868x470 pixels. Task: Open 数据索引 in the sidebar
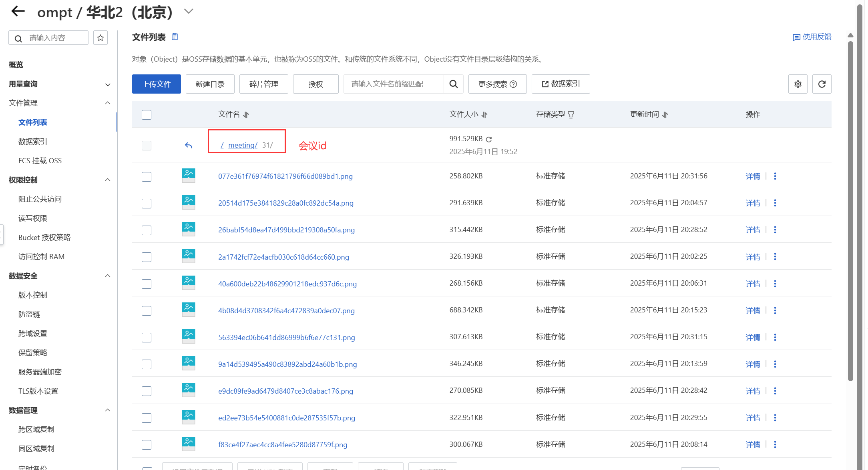pos(33,142)
